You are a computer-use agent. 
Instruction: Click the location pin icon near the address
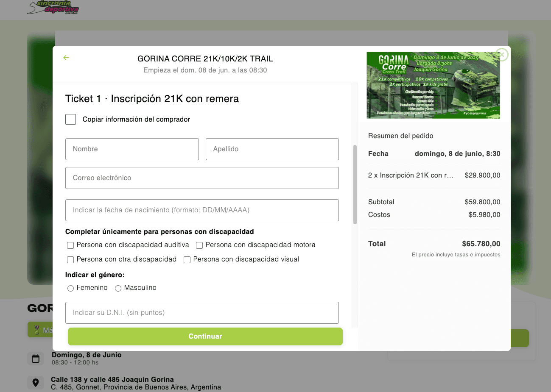tap(36, 382)
